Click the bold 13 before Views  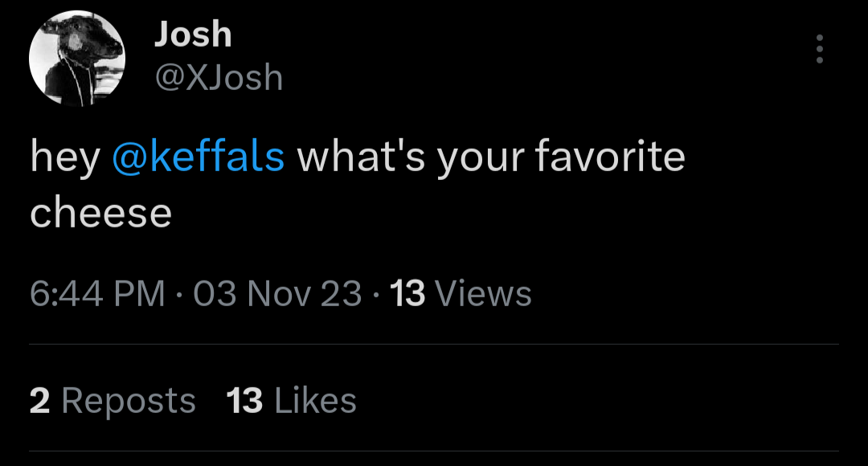point(407,294)
